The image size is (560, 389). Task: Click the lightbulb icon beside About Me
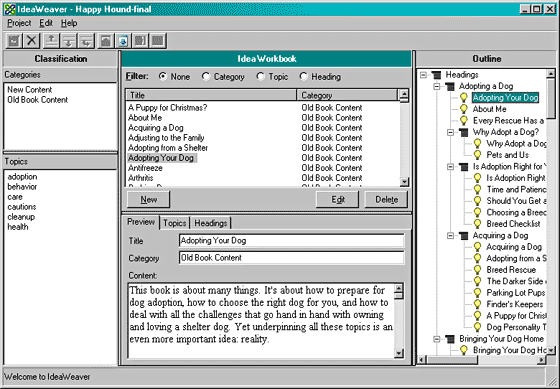tap(464, 109)
